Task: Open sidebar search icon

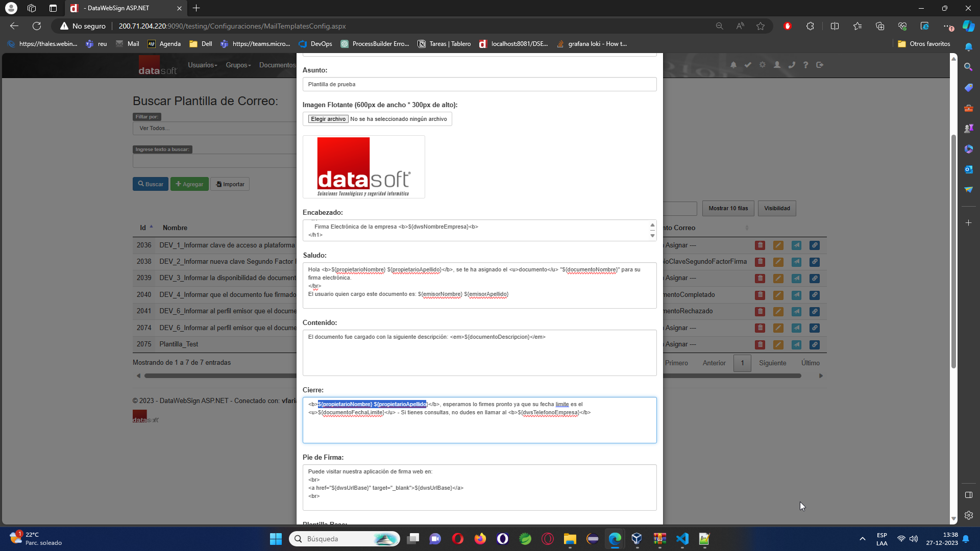Action: (968, 67)
